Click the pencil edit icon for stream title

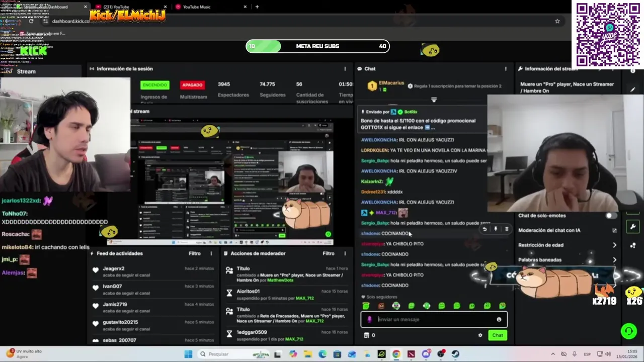pyautogui.click(x=632, y=89)
